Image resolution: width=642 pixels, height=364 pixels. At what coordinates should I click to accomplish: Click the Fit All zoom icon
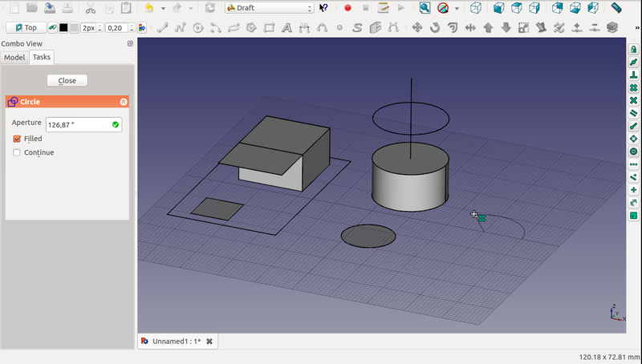click(424, 8)
